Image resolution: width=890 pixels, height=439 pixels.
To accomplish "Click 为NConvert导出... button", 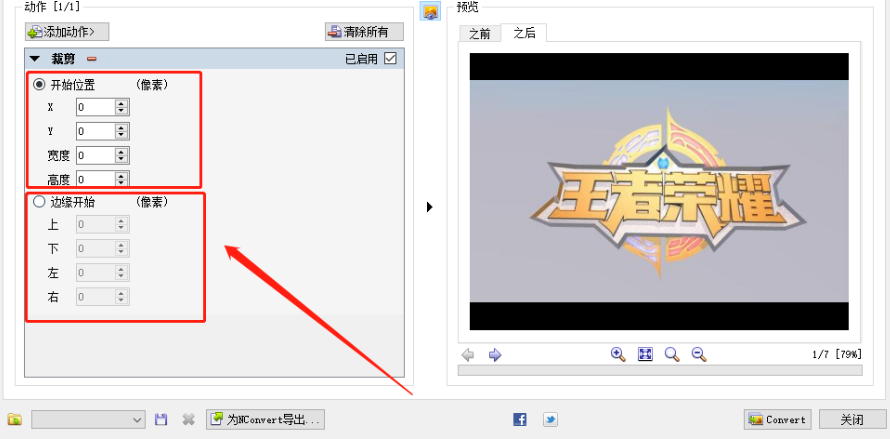I will point(266,420).
